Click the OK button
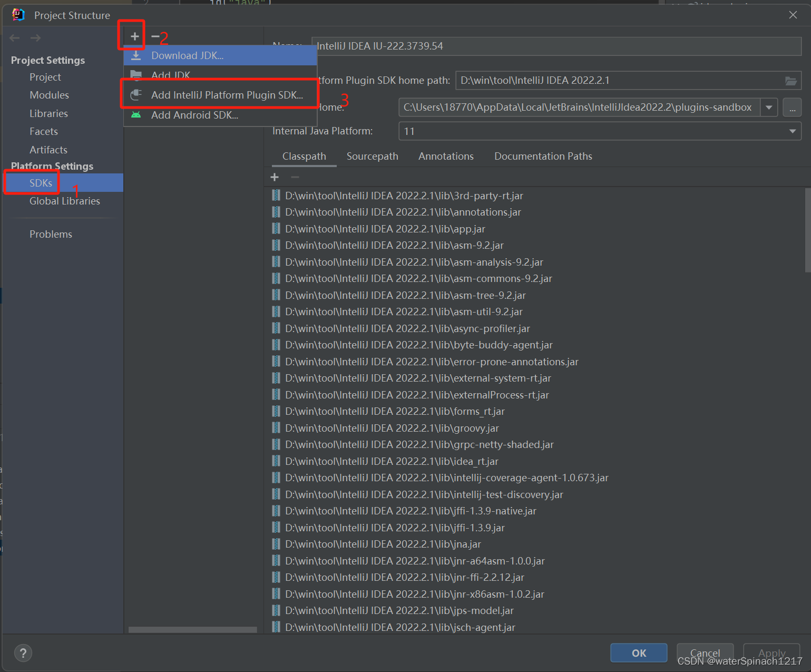This screenshot has height=672, width=811. click(639, 653)
